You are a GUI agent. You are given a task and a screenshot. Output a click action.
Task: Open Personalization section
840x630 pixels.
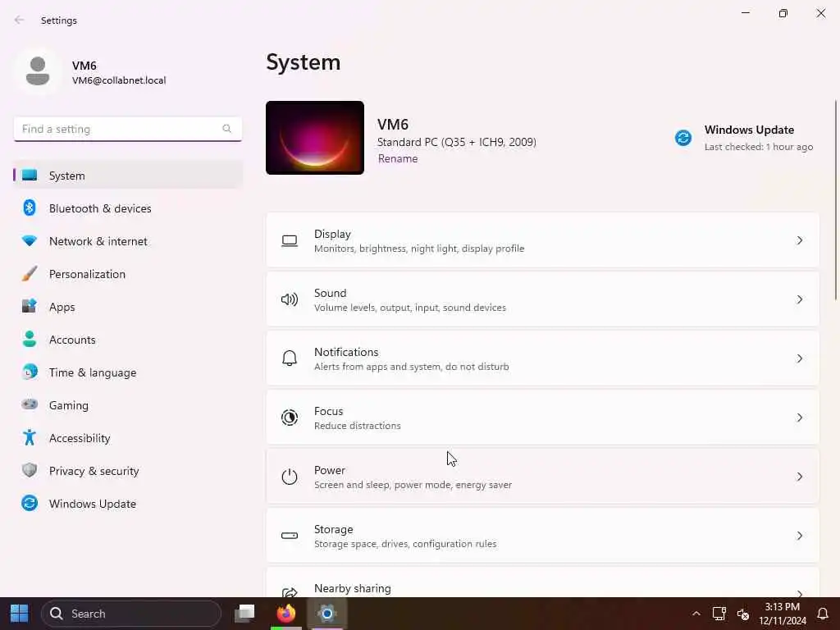127,274
